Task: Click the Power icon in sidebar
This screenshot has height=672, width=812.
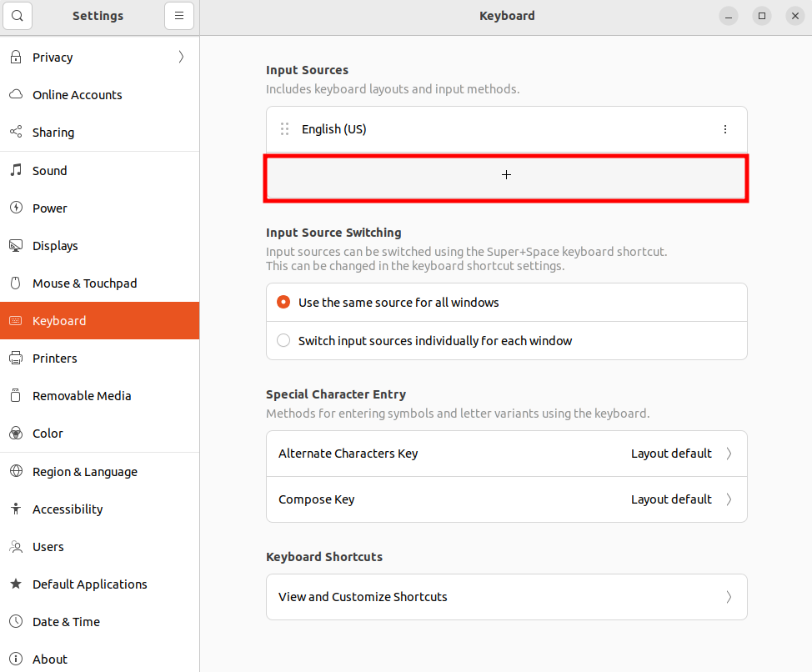Action: point(16,208)
